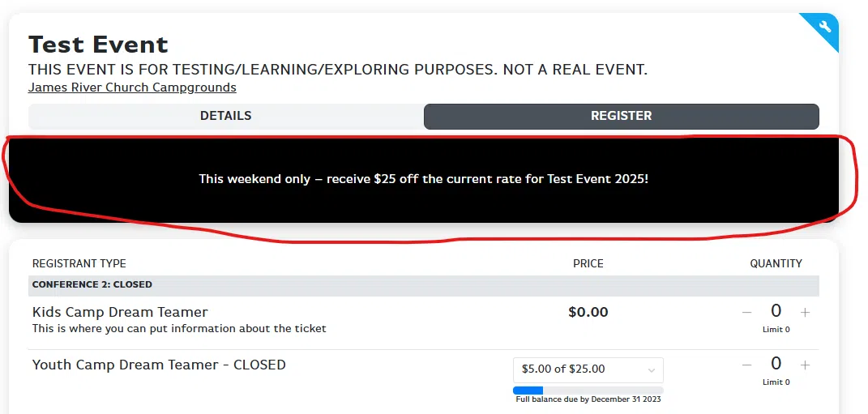The image size is (868, 414).
Task: Select the Kids Camp quantity number field
Action: [776, 311]
